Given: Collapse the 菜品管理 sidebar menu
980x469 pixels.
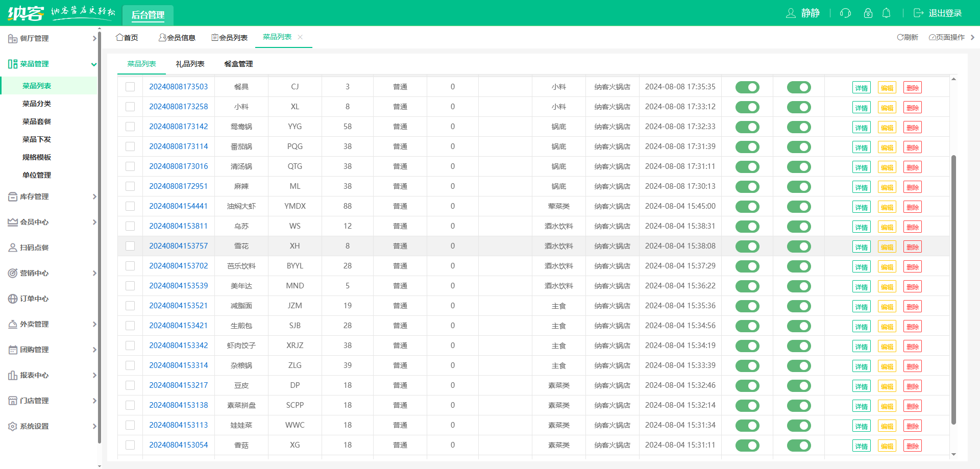Looking at the screenshot, I should (51, 64).
